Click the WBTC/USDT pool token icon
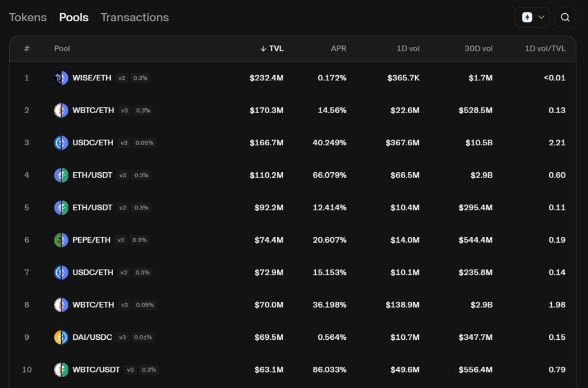This screenshot has height=388, width=588. (x=61, y=370)
